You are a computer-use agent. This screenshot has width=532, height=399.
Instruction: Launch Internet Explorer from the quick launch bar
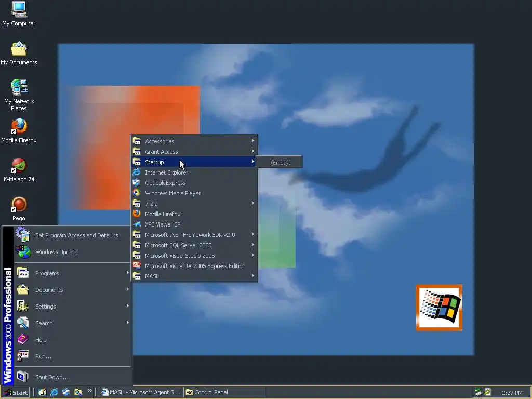tap(54, 392)
